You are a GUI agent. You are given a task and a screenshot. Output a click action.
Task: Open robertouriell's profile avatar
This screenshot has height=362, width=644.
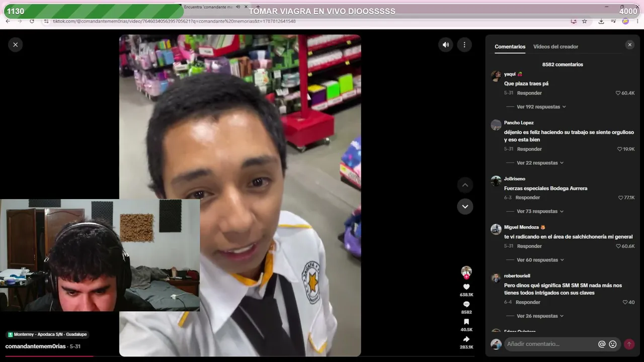tap(496, 278)
